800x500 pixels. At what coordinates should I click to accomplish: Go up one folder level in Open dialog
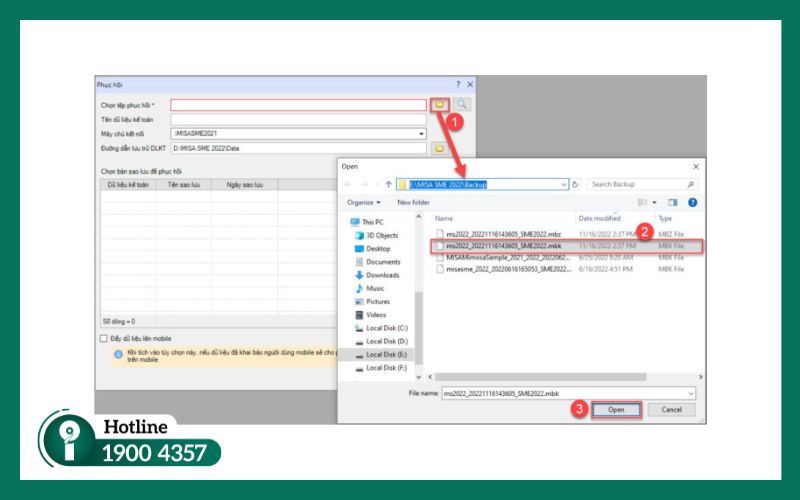(388, 184)
